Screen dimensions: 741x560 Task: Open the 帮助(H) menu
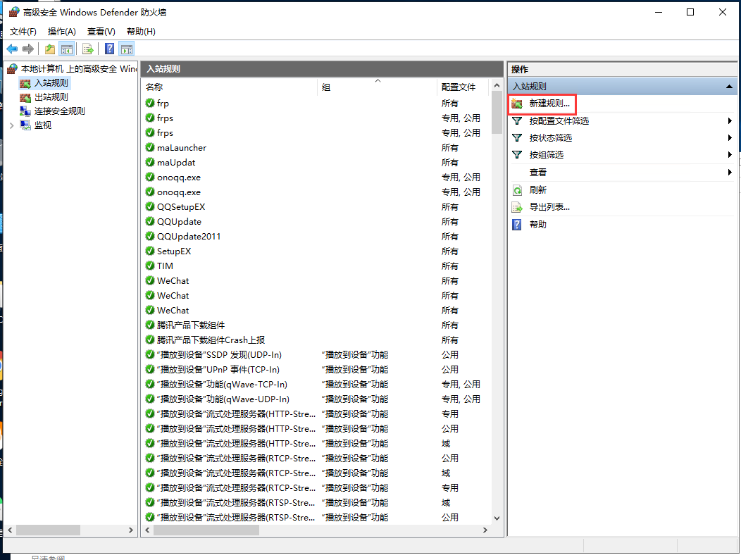click(141, 32)
